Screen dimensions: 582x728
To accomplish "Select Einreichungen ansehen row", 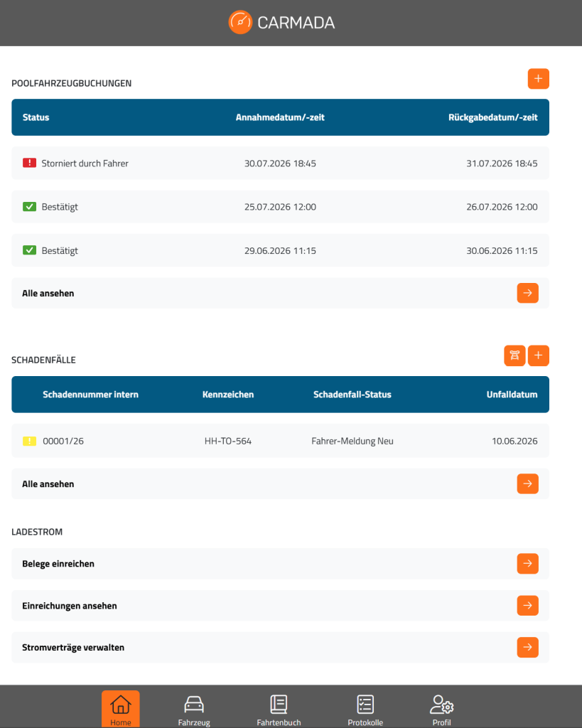I will (280, 606).
